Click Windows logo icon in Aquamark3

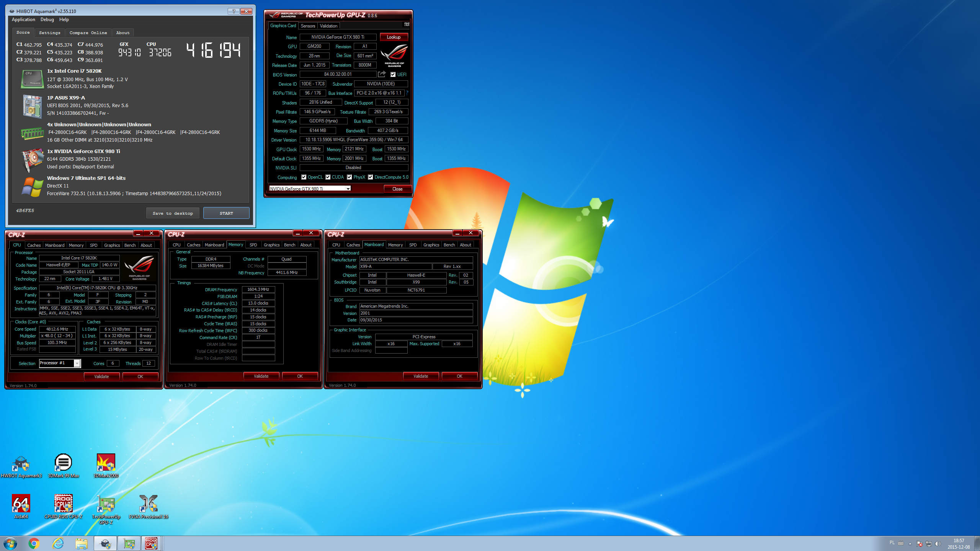coord(32,187)
